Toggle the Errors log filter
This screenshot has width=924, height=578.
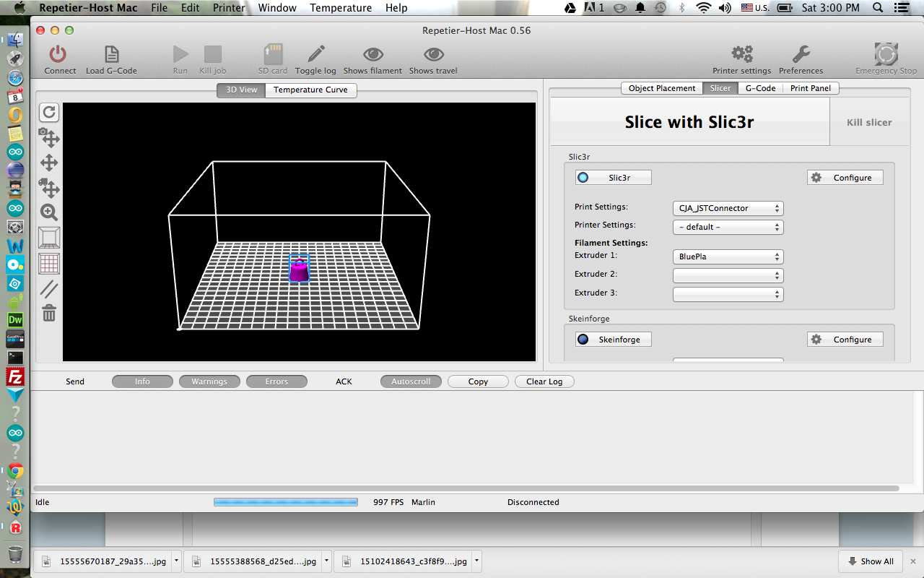276,381
